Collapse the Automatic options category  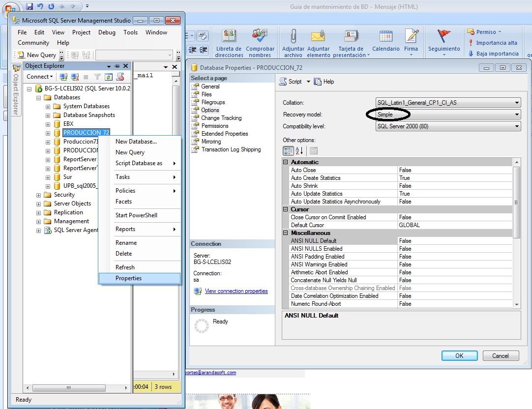click(x=285, y=162)
